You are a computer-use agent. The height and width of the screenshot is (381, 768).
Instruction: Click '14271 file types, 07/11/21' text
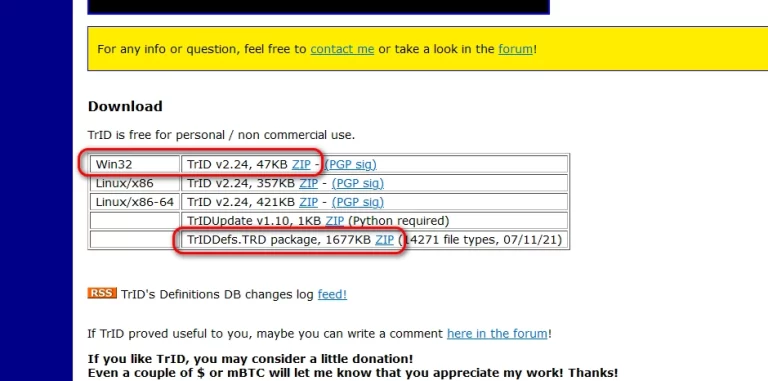(x=482, y=239)
